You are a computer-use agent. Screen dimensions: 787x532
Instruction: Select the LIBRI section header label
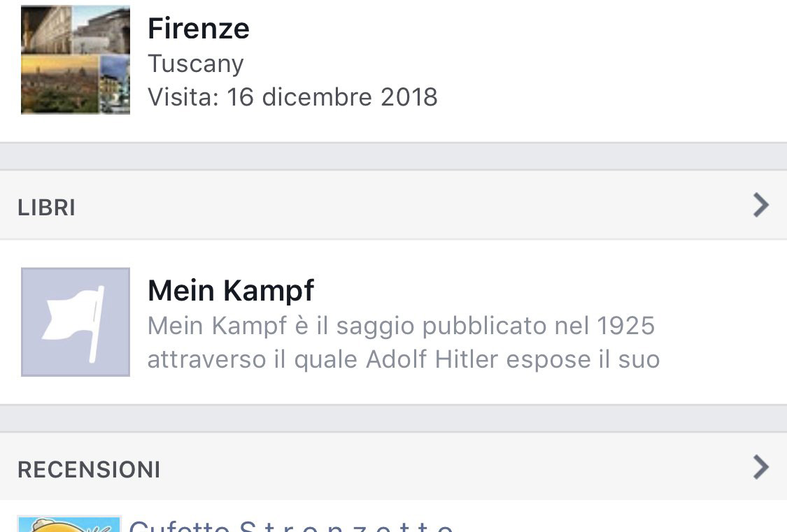[x=47, y=208]
